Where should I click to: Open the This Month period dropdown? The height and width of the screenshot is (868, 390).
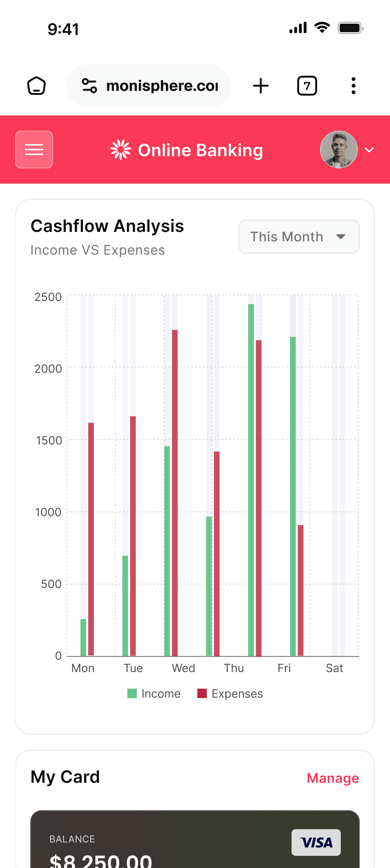point(299,237)
